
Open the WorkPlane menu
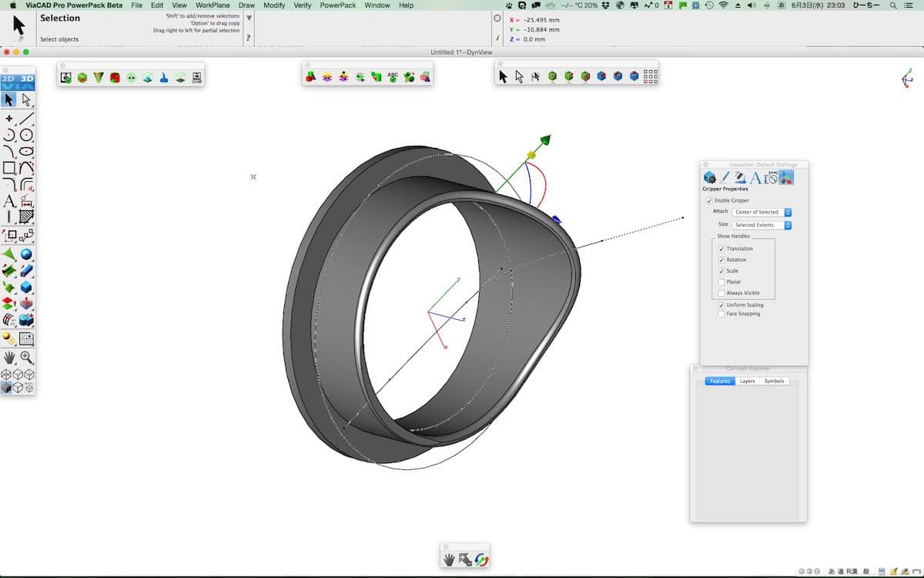(213, 5)
